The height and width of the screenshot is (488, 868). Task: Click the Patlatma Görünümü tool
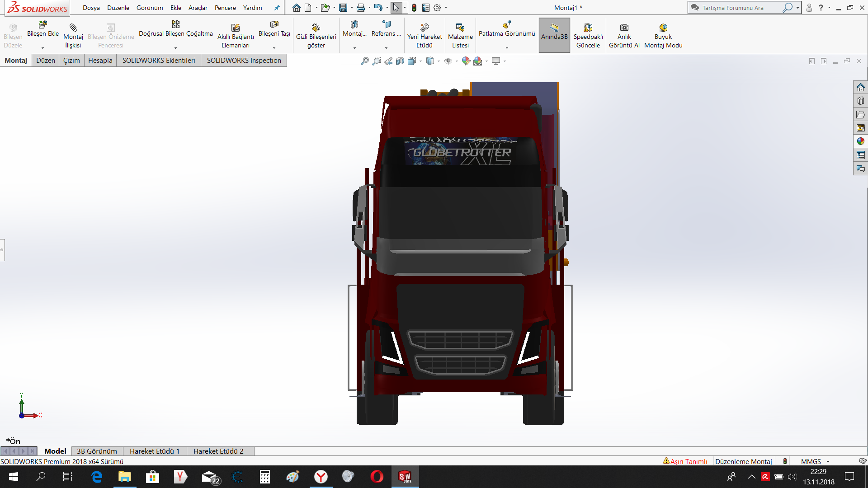click(507, 29)
